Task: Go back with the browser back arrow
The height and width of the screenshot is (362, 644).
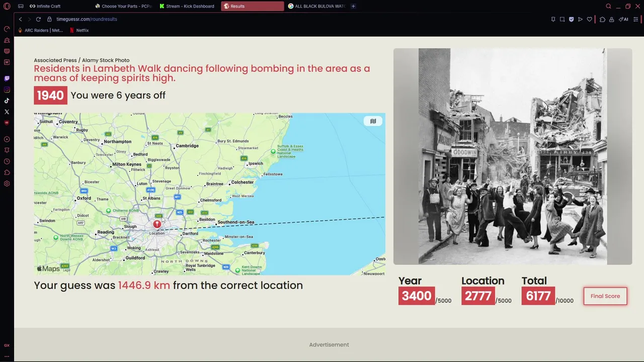Action: pos(20,19)
